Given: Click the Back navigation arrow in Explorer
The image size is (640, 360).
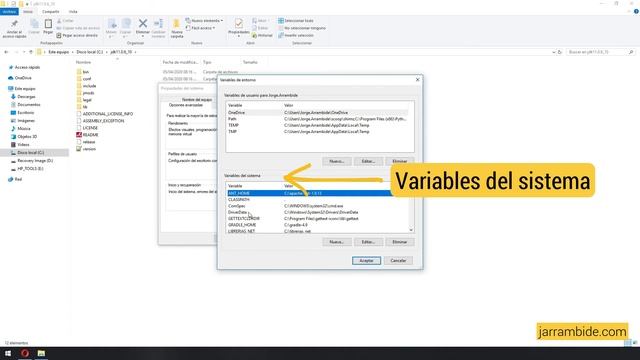Looking at the screenshot, I should pyautogui.click(x=6, y=52).
